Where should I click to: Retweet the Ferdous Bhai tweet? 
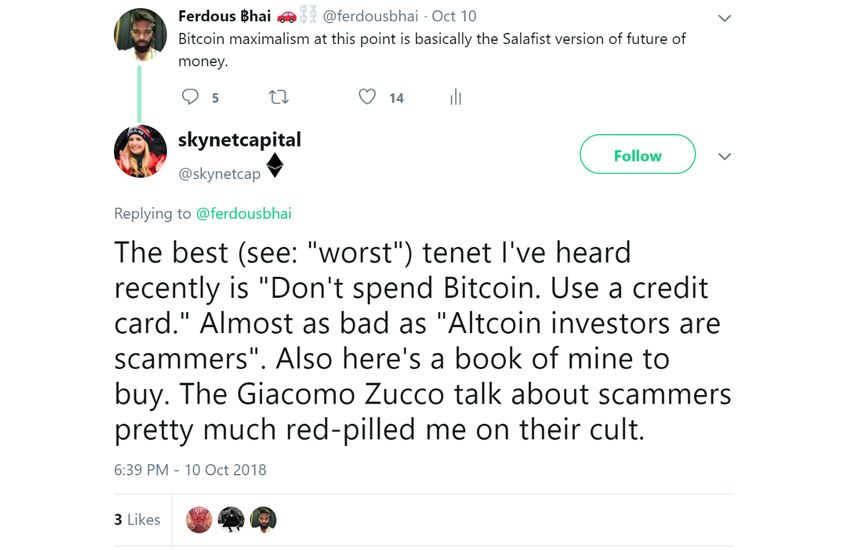click(279, 97)
